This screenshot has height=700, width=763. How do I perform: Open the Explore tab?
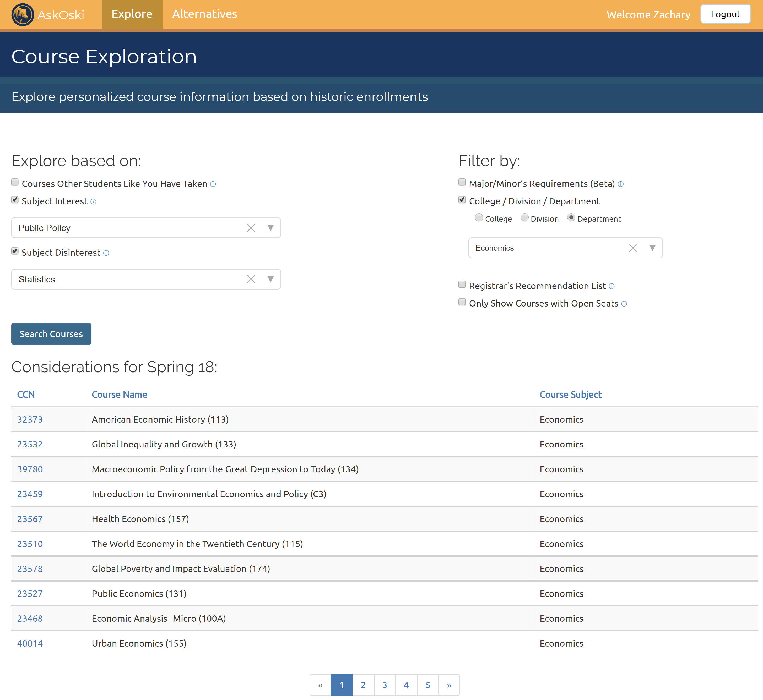coord(132,14)
